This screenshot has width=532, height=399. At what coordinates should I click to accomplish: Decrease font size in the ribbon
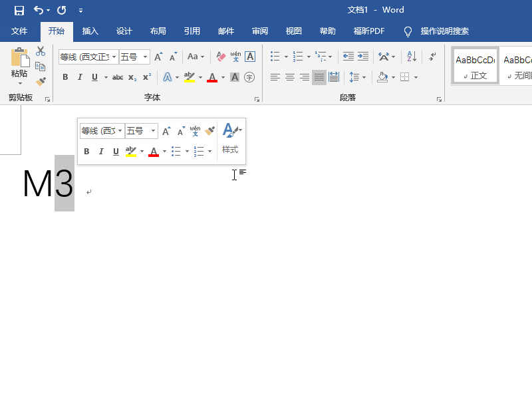tap(174, 57)
